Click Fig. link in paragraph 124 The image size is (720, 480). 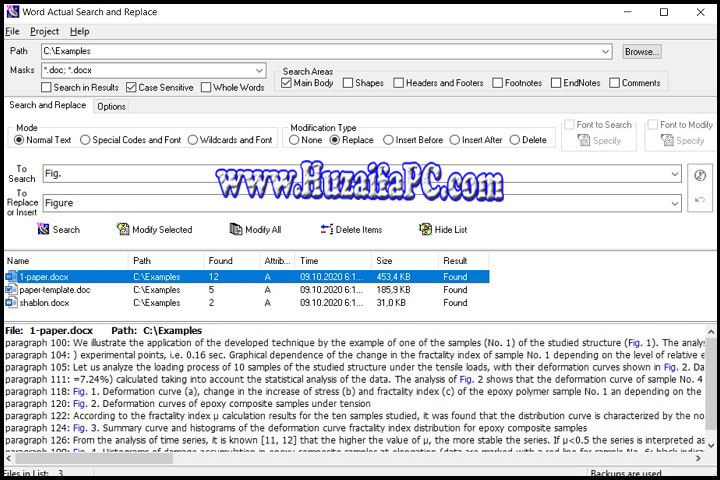(80, 428)
